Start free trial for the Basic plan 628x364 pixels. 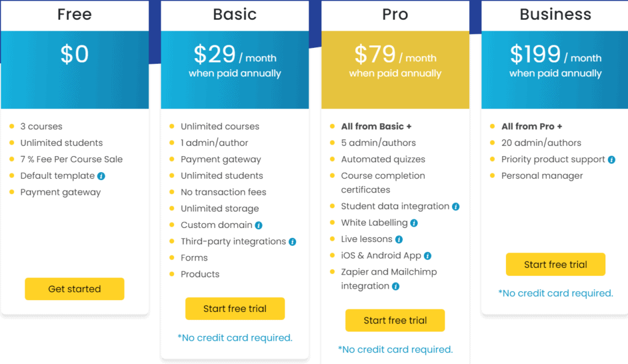pos(235,308)
